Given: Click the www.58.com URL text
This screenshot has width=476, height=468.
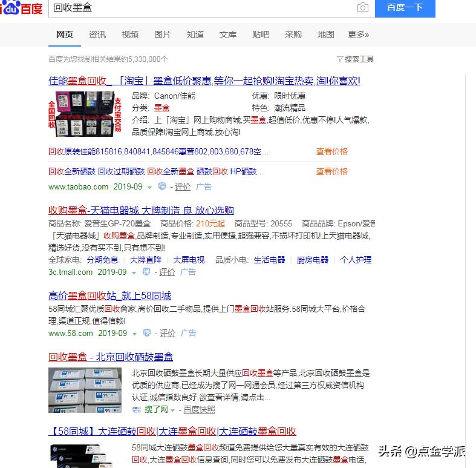Looking at the screenshot, I should point(71,333).
